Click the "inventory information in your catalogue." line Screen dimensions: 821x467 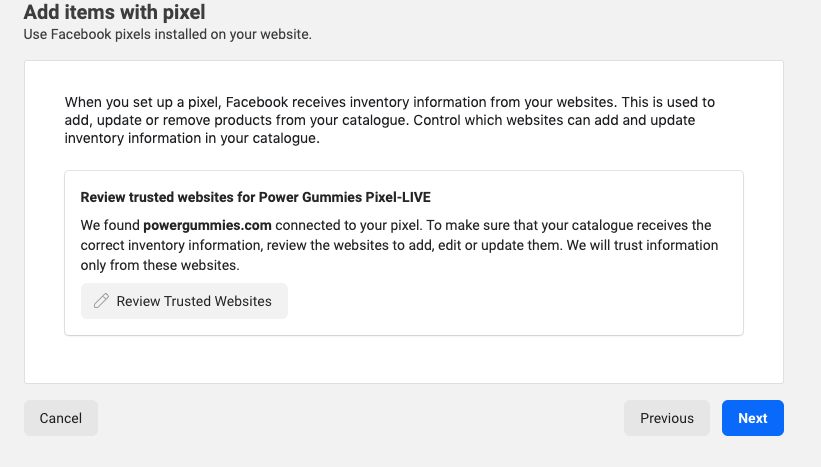191,139
